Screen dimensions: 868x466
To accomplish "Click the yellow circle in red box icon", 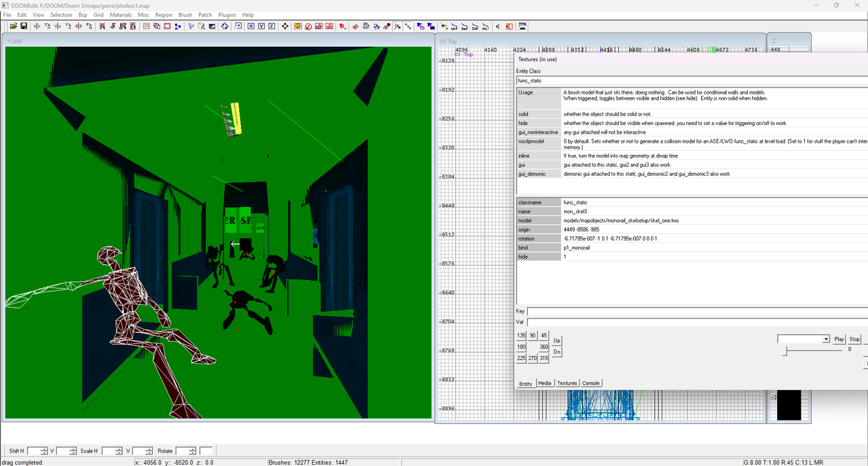I will [298, 26].
